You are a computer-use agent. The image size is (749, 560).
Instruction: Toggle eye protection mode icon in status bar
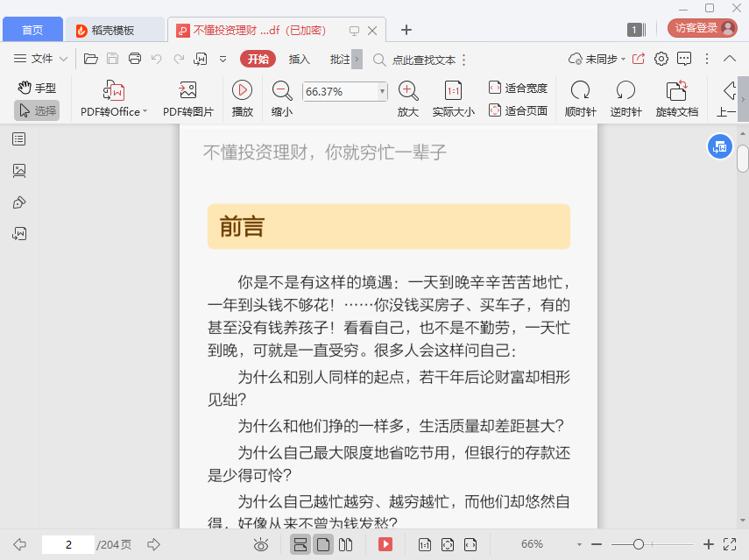pyautogui.click(x=260, y=544)
